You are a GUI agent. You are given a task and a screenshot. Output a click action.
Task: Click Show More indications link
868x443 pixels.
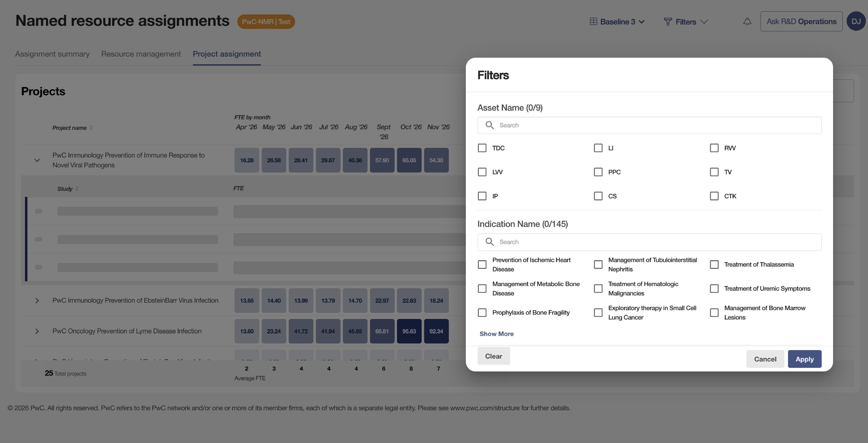pyautogui.click(x=496, y=334)
